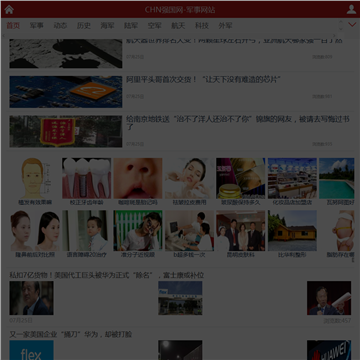Open the Flex building photo in Huawei article
The image size is (360, 360).
click(180, 298)
